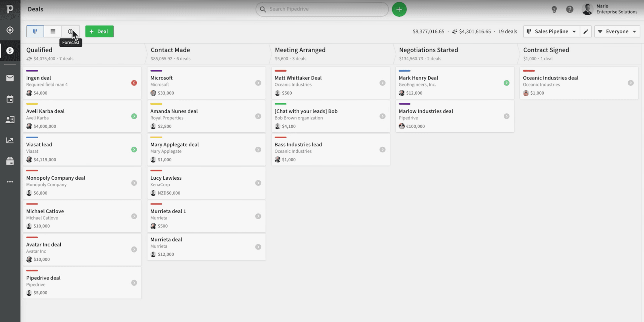Screen dimensions: 644x322
Task: Open the Mail envelope icon in sidebar
Action: [10, 78]
